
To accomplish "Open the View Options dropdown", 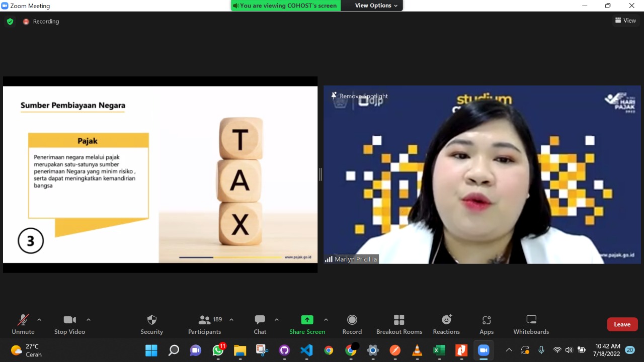I will (376, 6).
